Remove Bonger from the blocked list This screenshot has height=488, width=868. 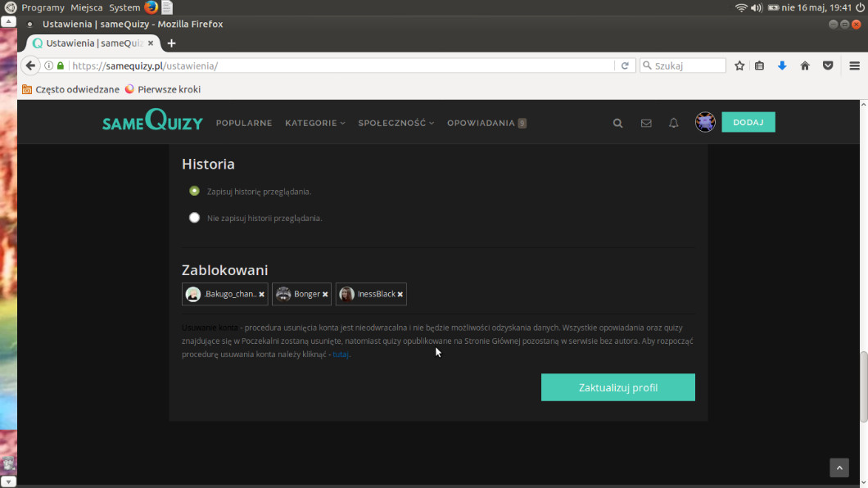click(x=325, y=294)
